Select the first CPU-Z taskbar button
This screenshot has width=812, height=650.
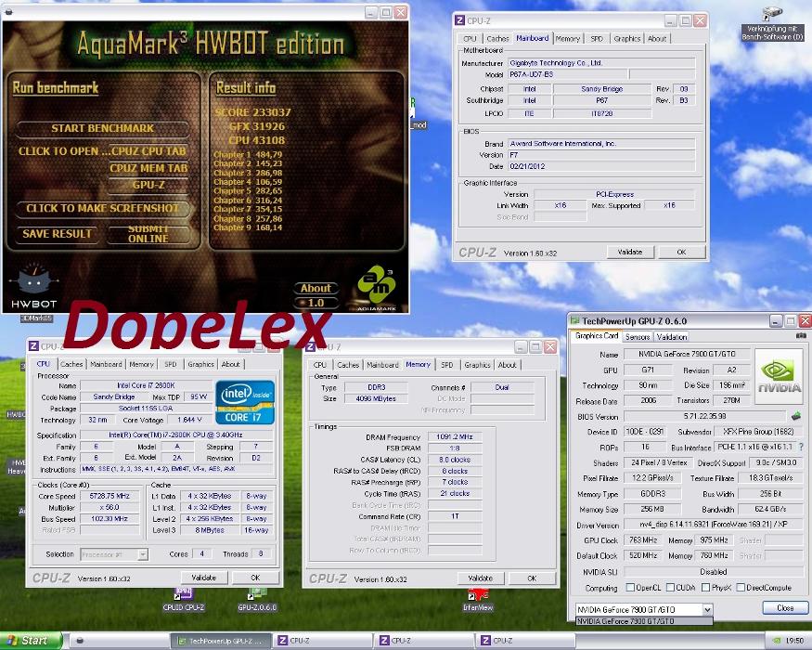pos(323,641)
